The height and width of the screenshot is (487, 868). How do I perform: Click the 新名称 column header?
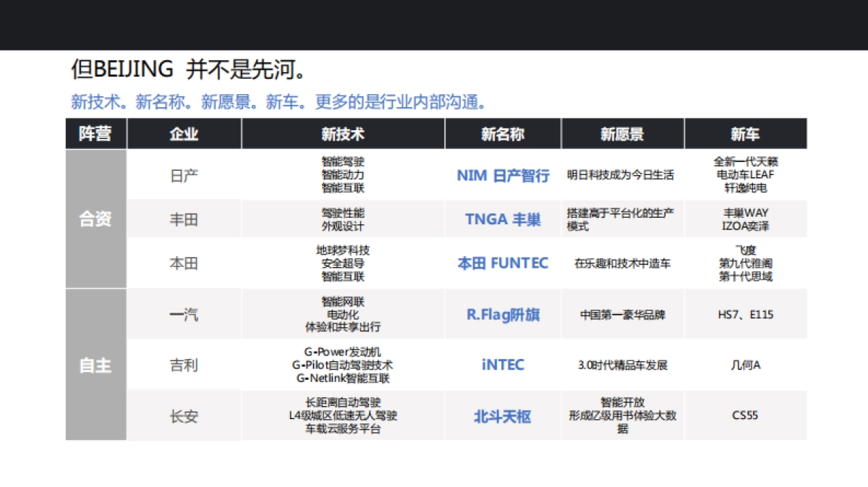pos(502,133)
